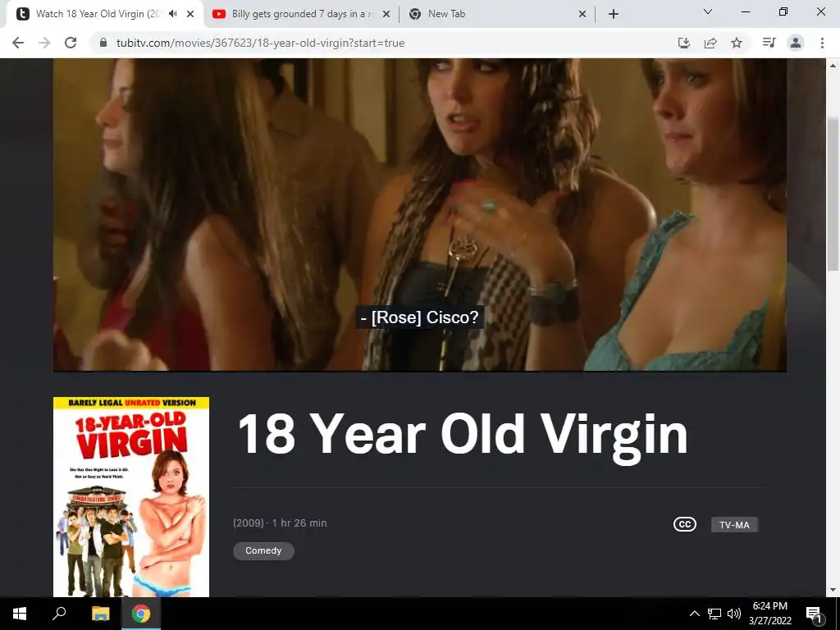Open the volume tray icon

coord(734,614)
